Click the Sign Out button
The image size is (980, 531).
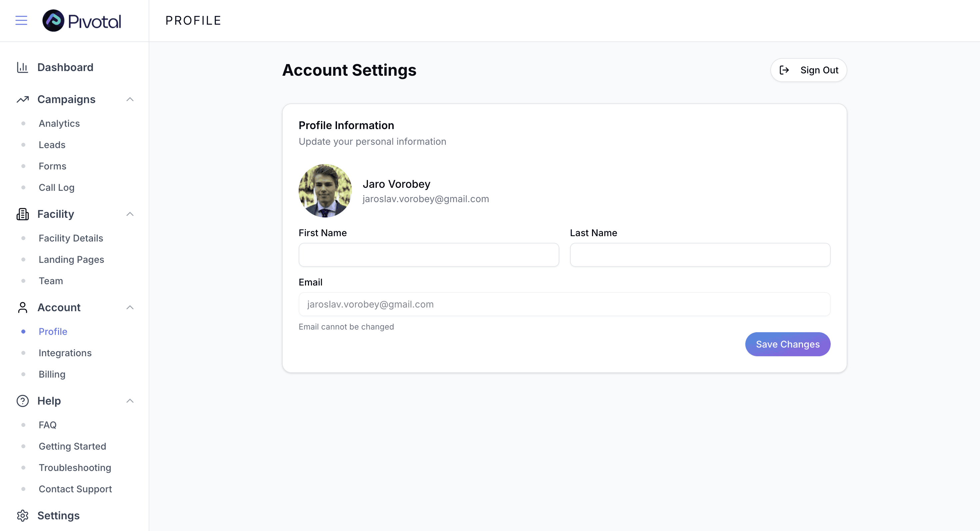808,70
